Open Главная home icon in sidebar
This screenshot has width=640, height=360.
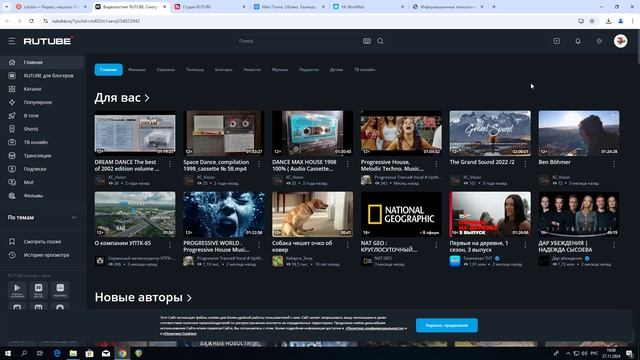[12, 62]
